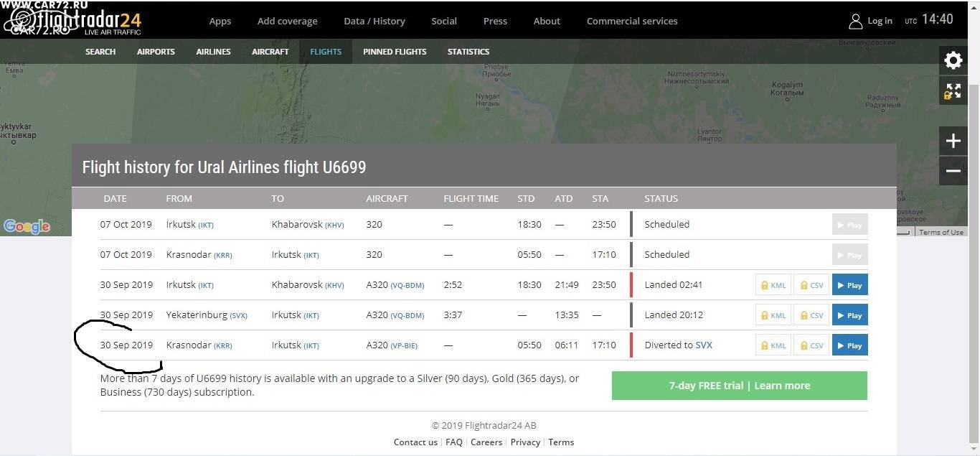Click Landed 20:12 status text
This screenshot has width=980, height=456.
click(x=674, y=315)
